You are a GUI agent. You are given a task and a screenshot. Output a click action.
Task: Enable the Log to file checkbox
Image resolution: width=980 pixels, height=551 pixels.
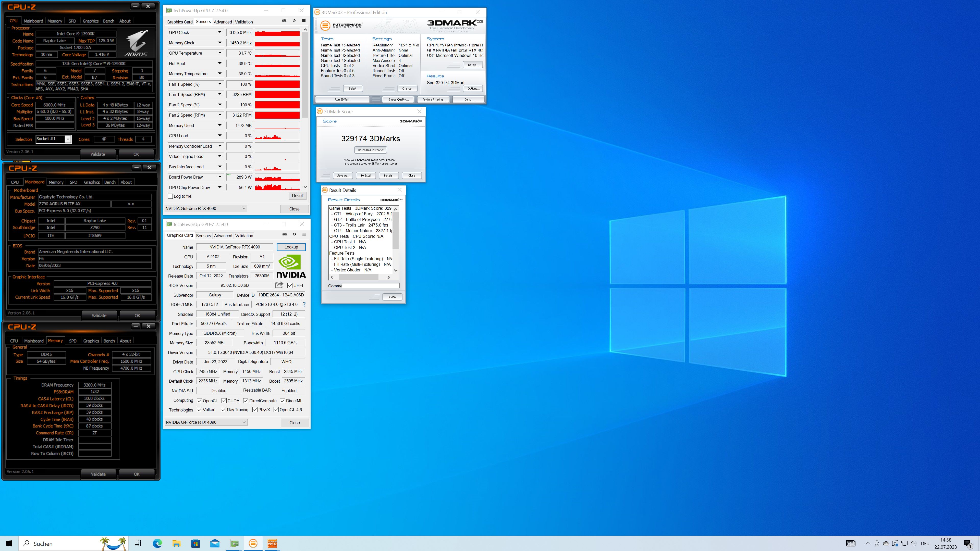click(170, 196)
